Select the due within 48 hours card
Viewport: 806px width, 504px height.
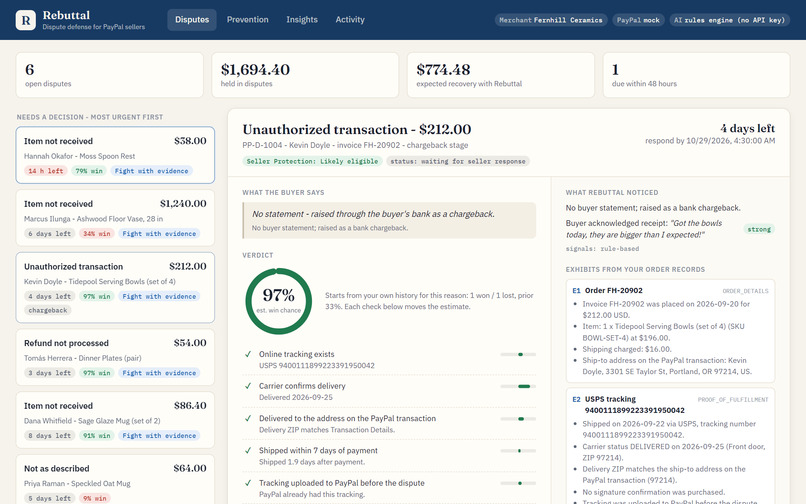click(x=696, y=75)
